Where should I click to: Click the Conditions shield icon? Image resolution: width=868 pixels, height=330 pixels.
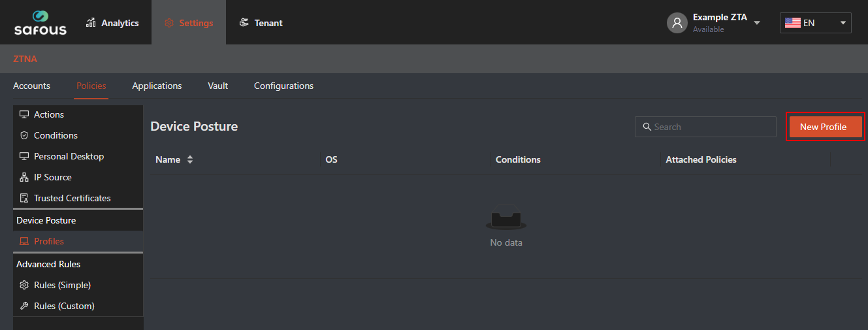click(x=24, y=135)
